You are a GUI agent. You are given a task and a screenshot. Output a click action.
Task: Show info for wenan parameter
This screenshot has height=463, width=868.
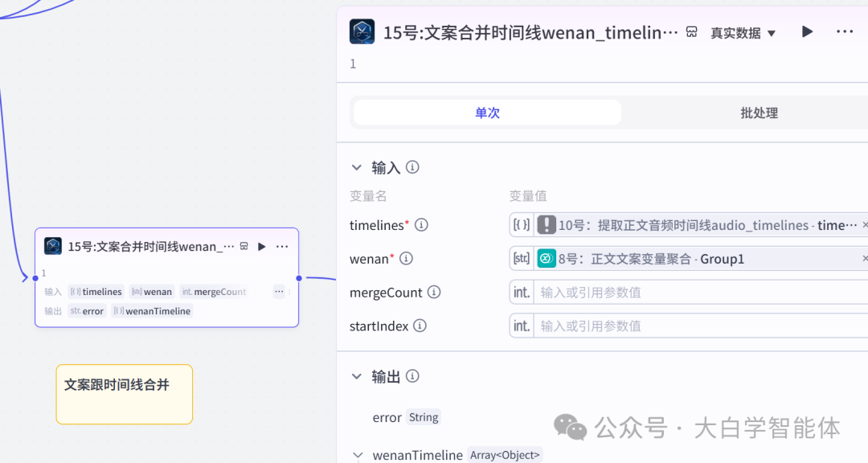click(x=407, y=259)
